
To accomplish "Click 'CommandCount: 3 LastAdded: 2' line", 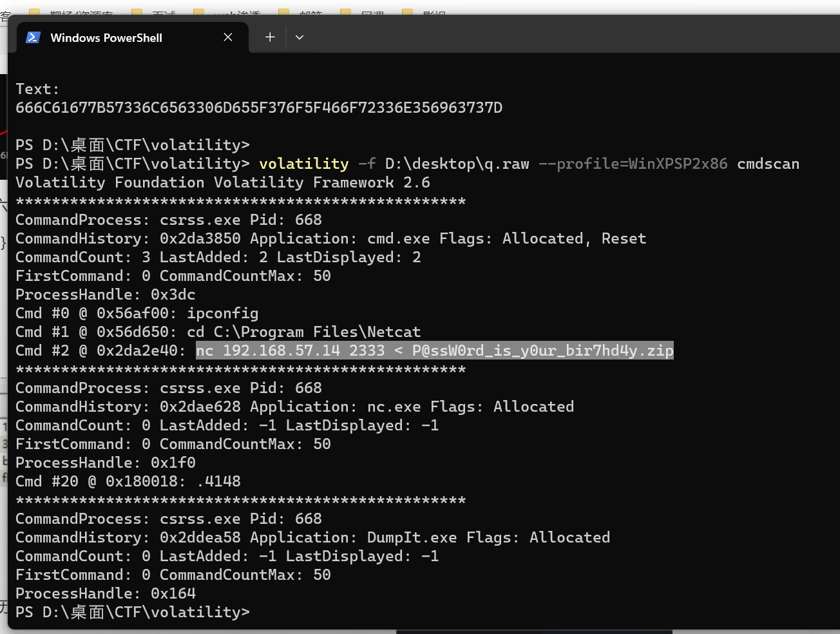I will click(218, 257).
